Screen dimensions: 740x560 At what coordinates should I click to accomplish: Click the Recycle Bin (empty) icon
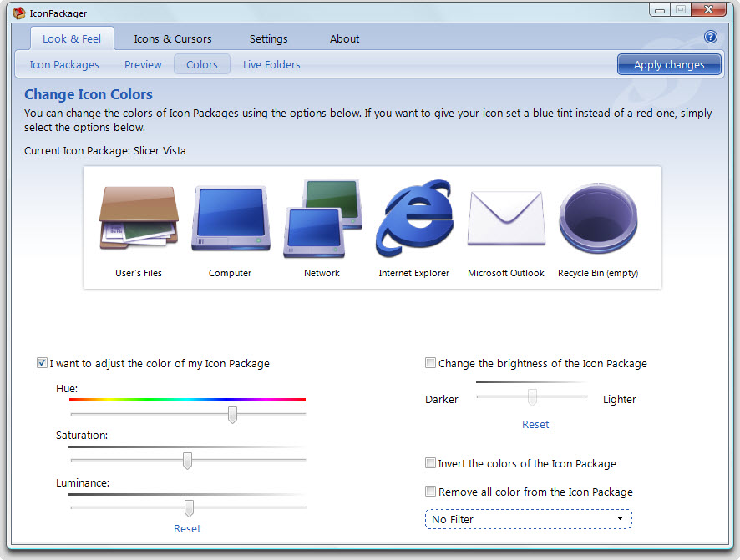pos(598,218)
